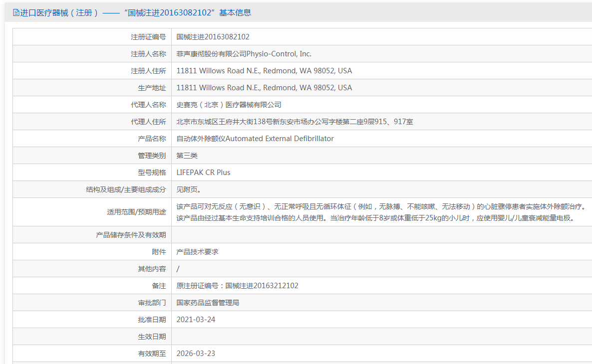The width and height of the screenshot is (592, 364).
Task: Select the "注册人住所" row label
Action: [148, 71]
